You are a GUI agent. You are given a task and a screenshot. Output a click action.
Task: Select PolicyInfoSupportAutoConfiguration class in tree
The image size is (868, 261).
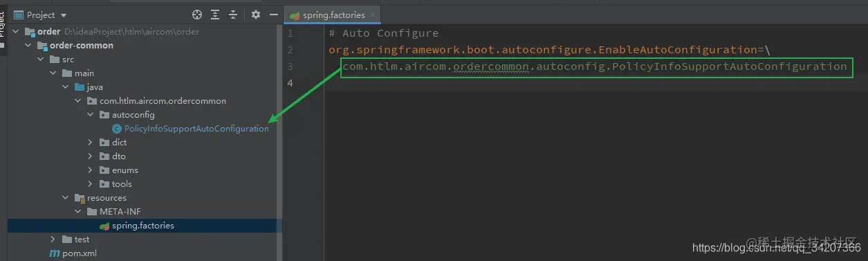pos(196,129)
